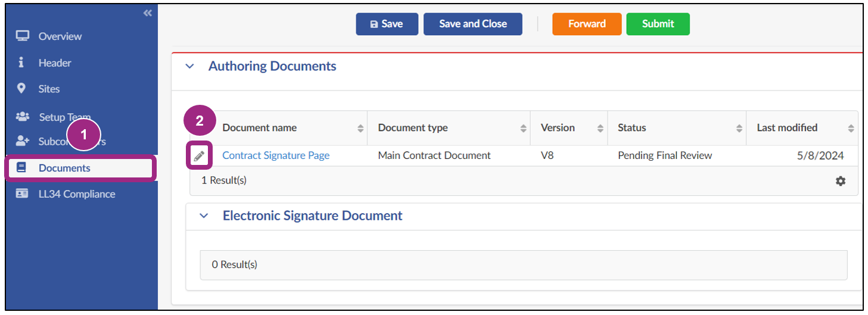The width and height of the screenshot is (868, 315).
Task: Click Electronic Signature Document heading
Action: coord(313,216)
